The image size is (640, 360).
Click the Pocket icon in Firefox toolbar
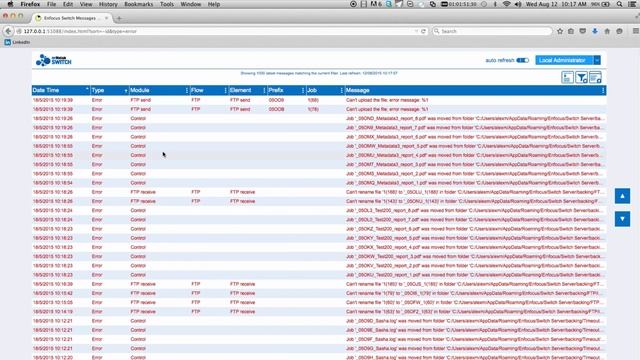[582, 31]
